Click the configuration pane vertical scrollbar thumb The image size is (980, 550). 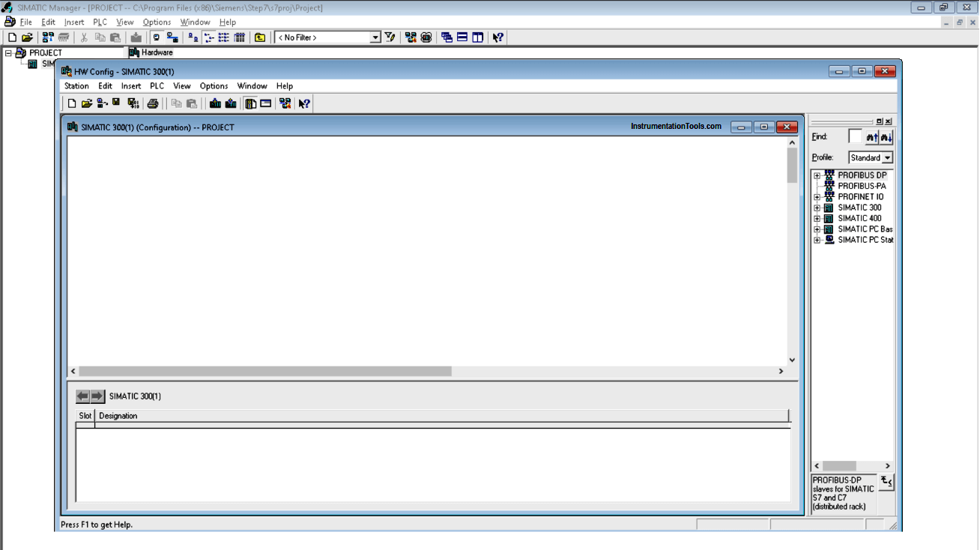(792, 166)
